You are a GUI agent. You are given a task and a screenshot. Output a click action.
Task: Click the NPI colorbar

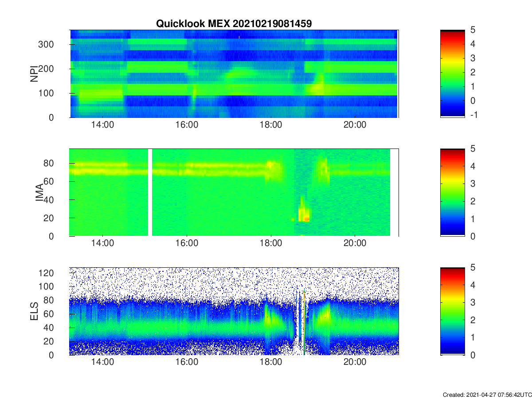point(453,74)
